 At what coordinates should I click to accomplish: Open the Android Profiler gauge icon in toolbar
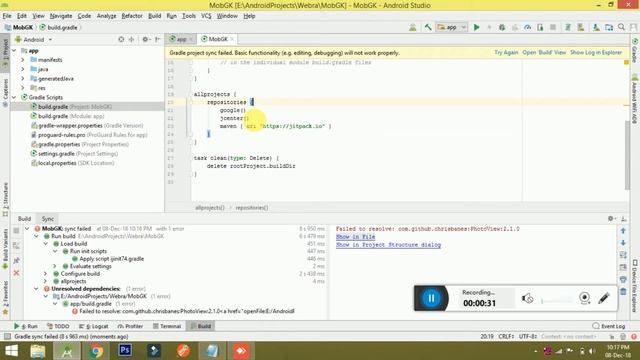pos(528,27)
